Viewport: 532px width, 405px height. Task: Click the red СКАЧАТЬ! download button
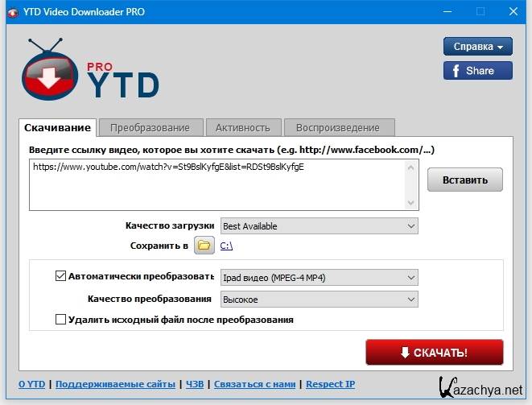click(x=434, y=353)
